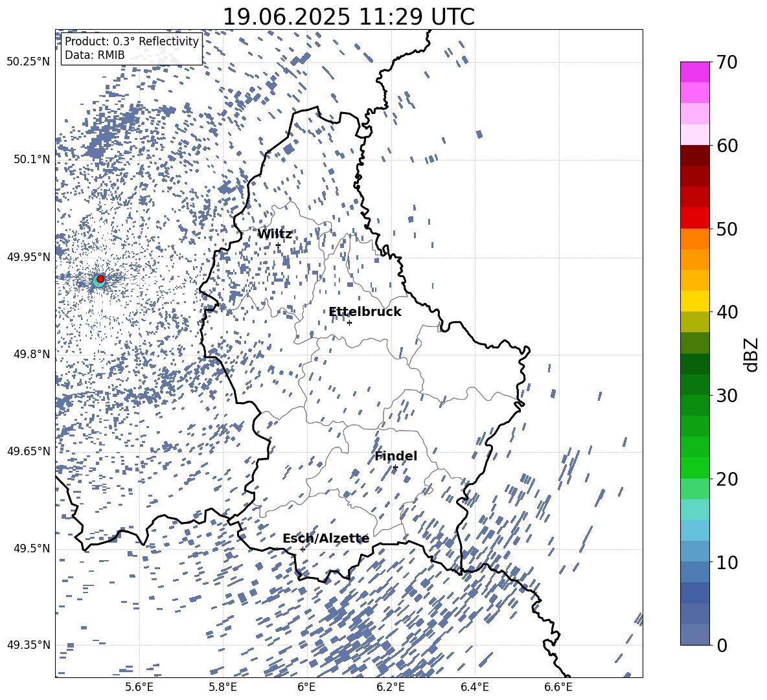Click the colorbar tick label 10
767x700 pixels.
[727, 562]
